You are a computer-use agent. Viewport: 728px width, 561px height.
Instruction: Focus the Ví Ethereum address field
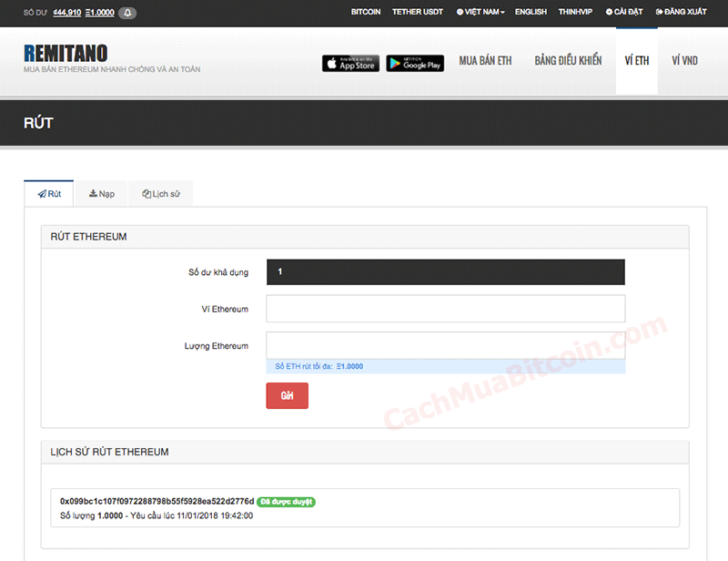[x=446, y=309]
